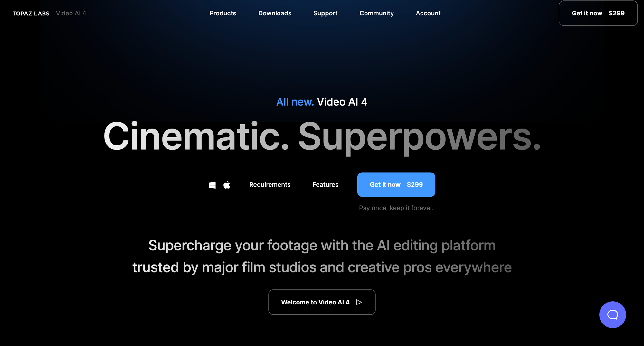Click the 'Pay once, keep it forever.' text
644x346 pixels.
pyautogui.click(x=396, y=208)
